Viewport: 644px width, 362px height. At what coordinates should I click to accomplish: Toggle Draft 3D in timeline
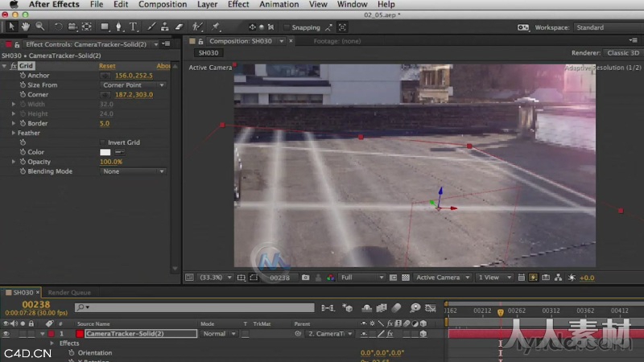coord(348,308)
